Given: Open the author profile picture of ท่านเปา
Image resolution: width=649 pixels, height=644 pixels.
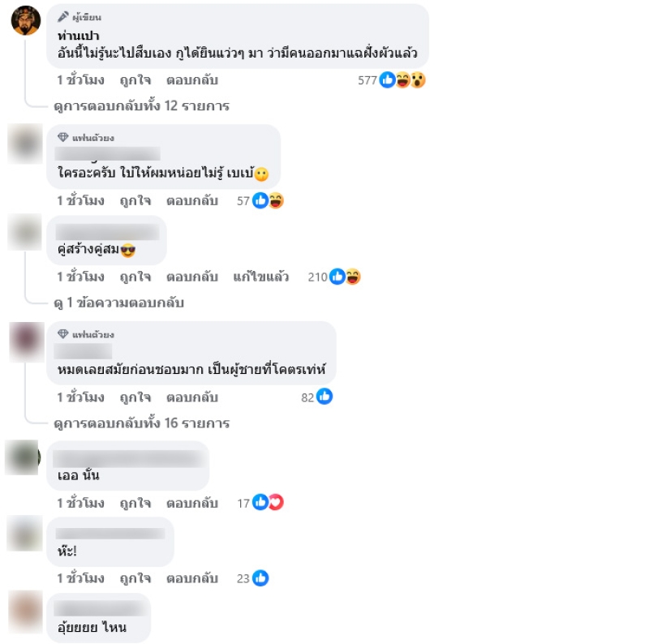Looking at the screenshot, I should tap(26, 20).
